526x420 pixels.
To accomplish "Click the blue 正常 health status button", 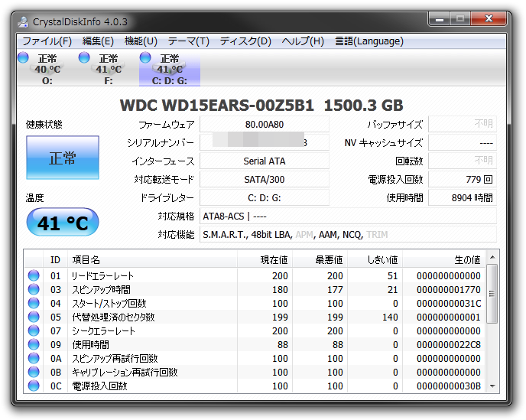I will point(63,158).
